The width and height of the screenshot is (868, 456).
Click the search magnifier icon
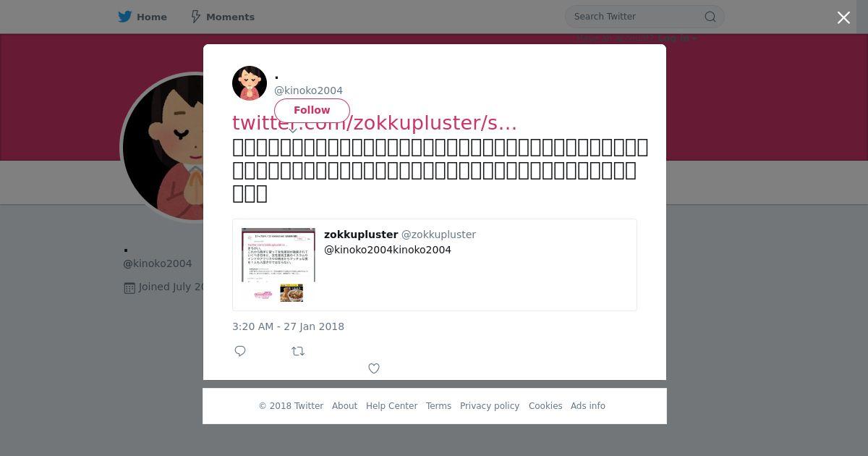pyautogui.click(x=710, y=17)
